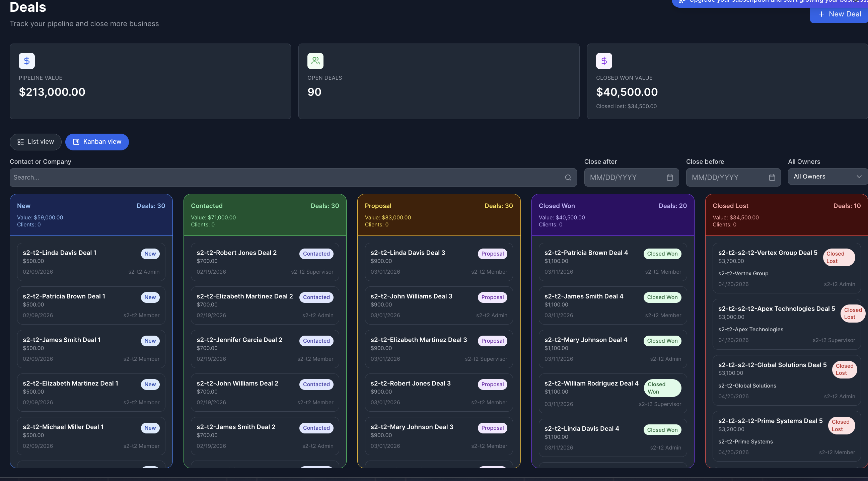The image size is (868, 481).
Task: Click the Closed Won Value dollar icon
Action: pyautogui.click(x=604, y=61)
